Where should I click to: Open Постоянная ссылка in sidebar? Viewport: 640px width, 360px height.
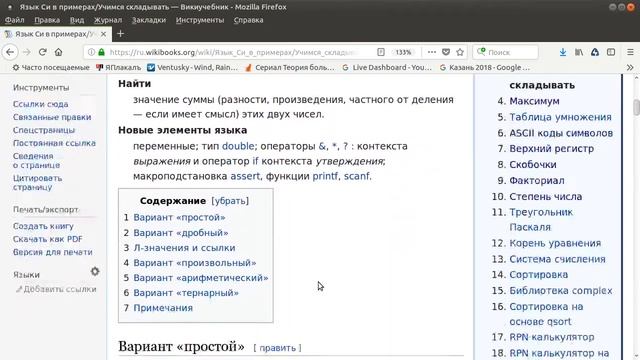click(x=54, y=143)
